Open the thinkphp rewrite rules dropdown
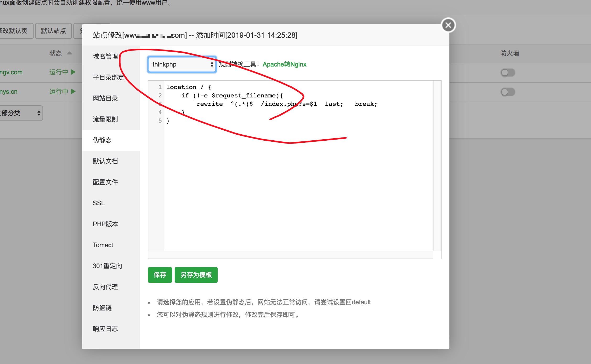Viewport: 591px width, 364px height. coord(182,64)
